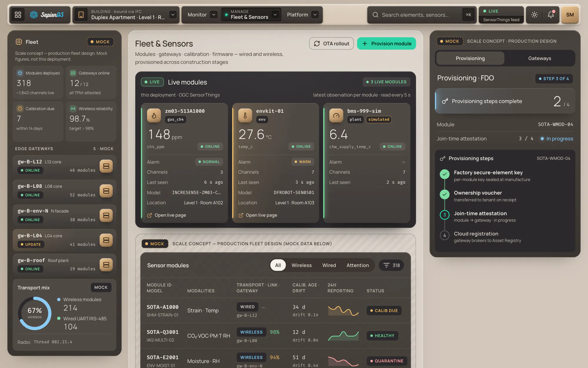Select the Wired sensor filter

click(x=329, y=265)
